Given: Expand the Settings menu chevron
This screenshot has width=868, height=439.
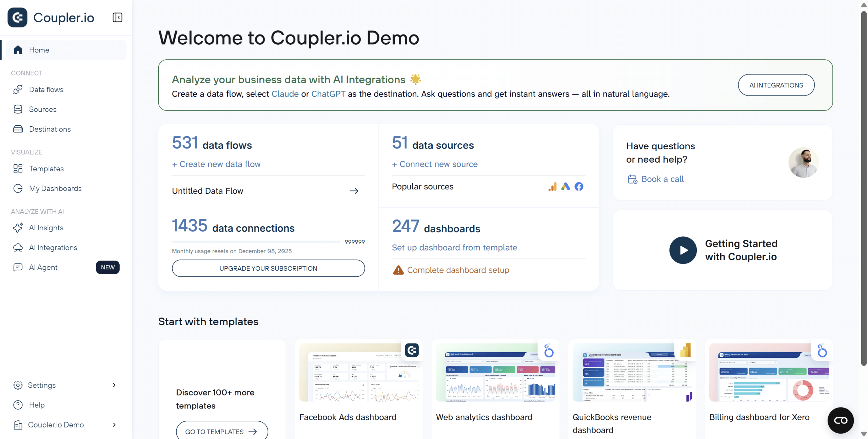Looking at the screenshot, I should click(114, 385).
